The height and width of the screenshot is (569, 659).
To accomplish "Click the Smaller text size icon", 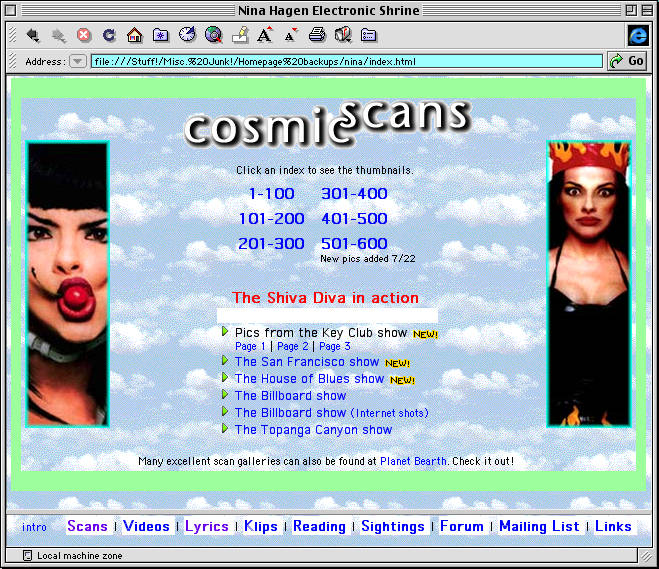I will click(290, 35).
